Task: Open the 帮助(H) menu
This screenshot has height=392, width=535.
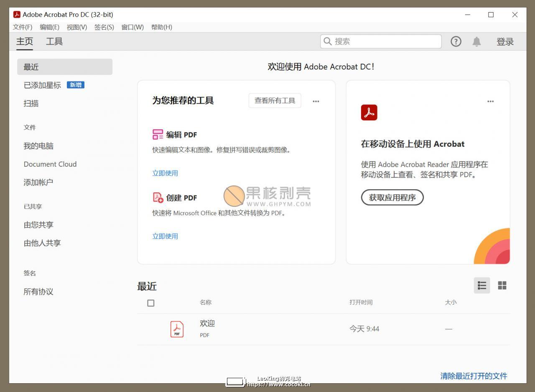Action: [162, 27]
